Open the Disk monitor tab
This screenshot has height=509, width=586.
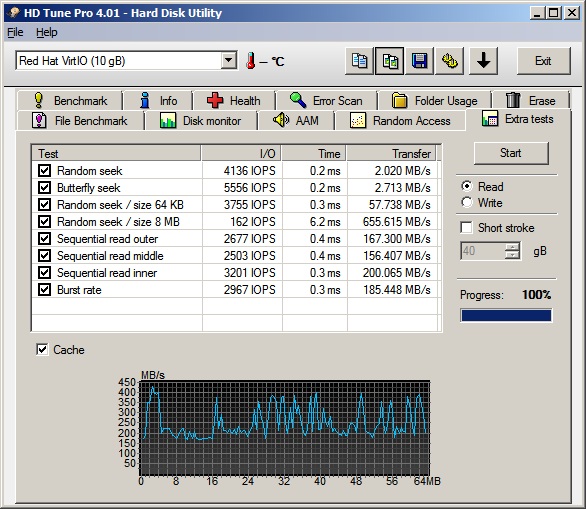pos(201,121)
